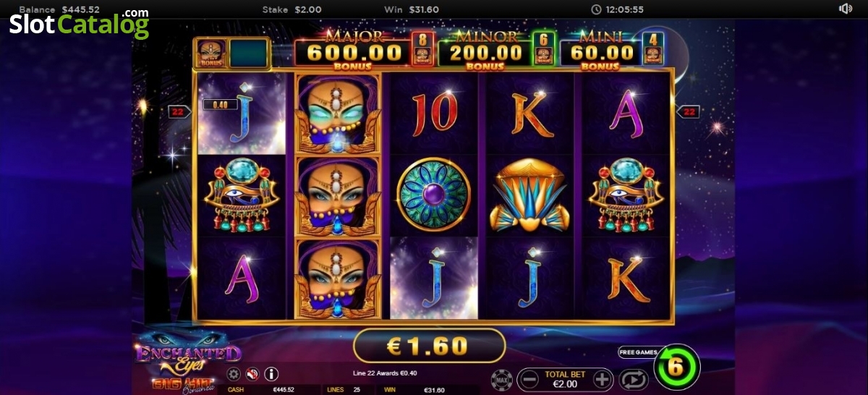Click the Mini 60.00 bonus jackpot display
The height and width of the screenshot is (395, 868).
pyautogui.click(x=599, y=51)
